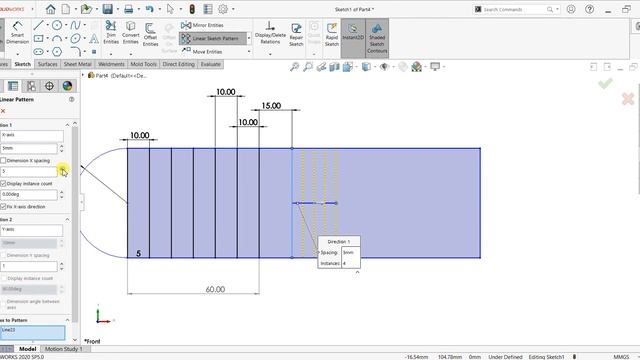640x360 pixels.
Task: Open Trim Entities dropdown arrow
Action: click(111, 54)
